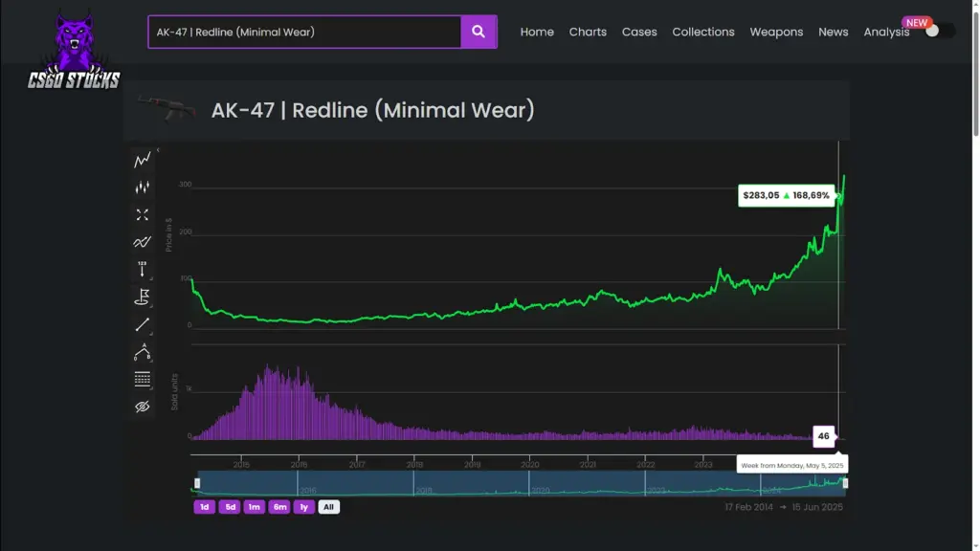This screenshot has height=551, width=980.
Task: Set the chart range to 6m
Action: click(280, 507)
